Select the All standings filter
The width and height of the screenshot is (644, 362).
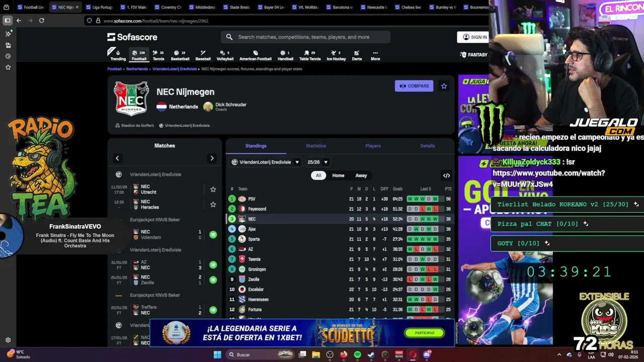[318, 175]
